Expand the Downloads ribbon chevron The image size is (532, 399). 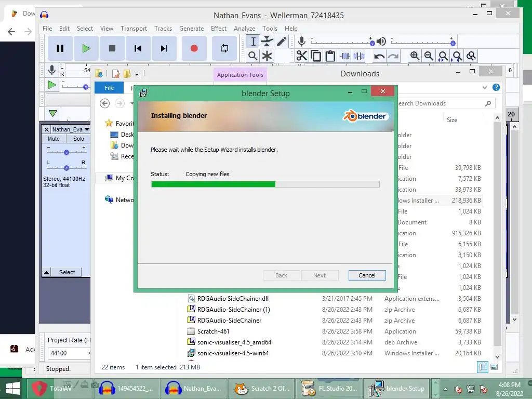pos(485,87)
